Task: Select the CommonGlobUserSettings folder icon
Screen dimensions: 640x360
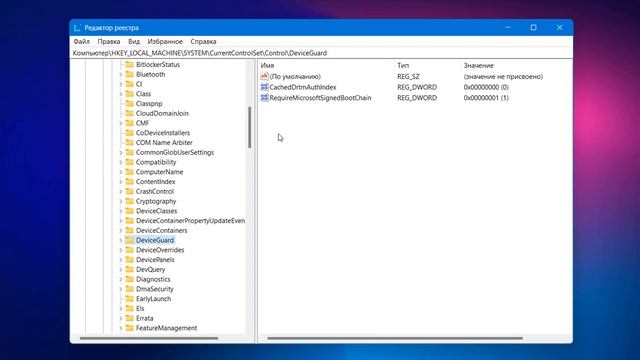Action: (x=130, y=153)
